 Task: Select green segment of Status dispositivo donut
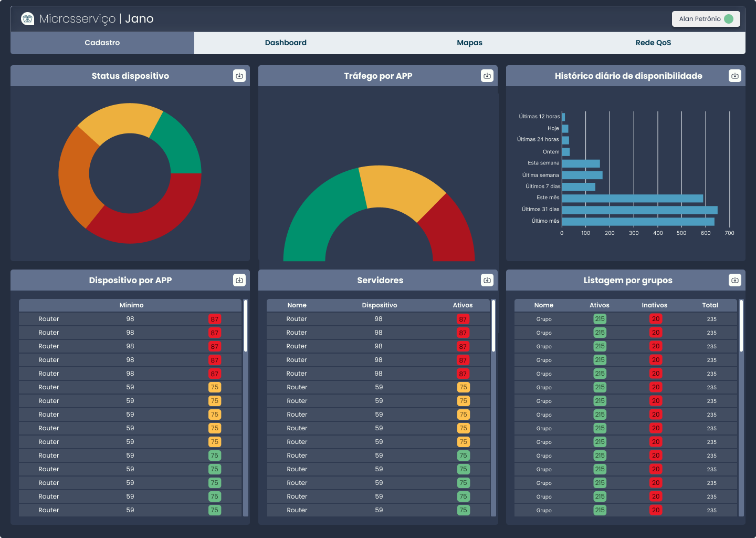click(178, 144)
